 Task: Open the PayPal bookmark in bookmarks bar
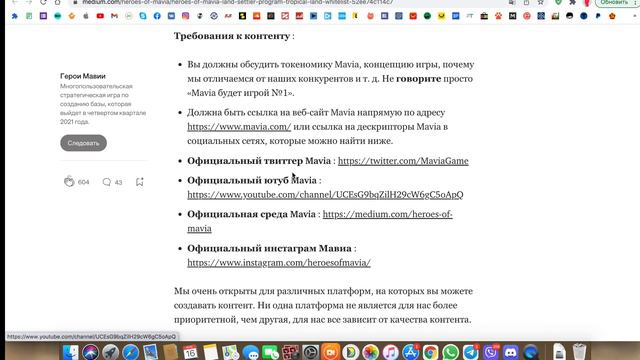tap(598, 16)
